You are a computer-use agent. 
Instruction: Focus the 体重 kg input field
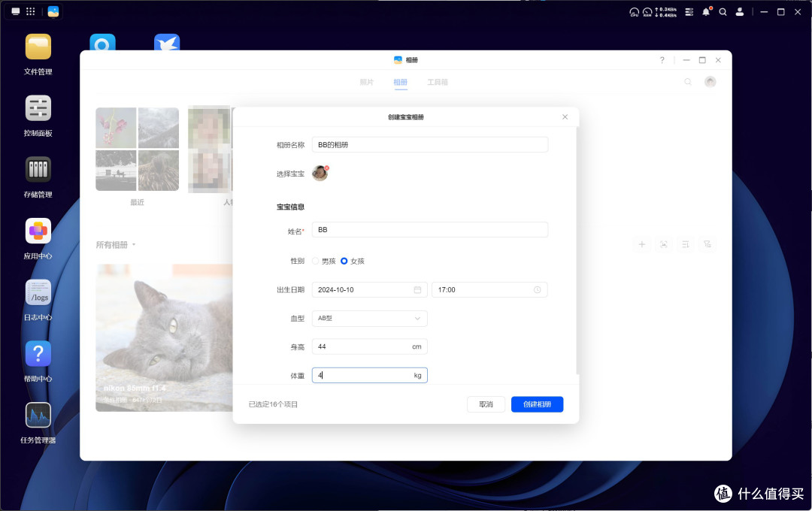click(370, 375)
